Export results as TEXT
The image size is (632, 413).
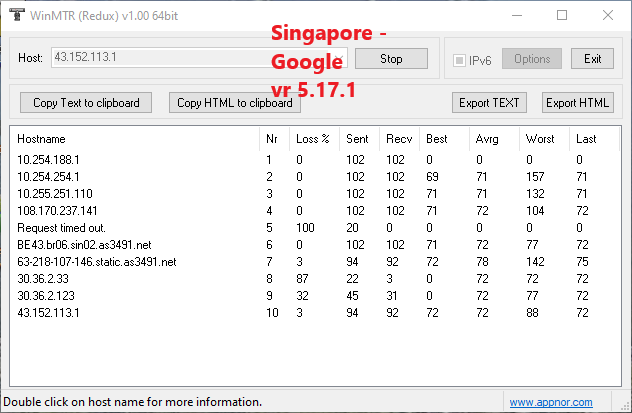coord(489,103)
